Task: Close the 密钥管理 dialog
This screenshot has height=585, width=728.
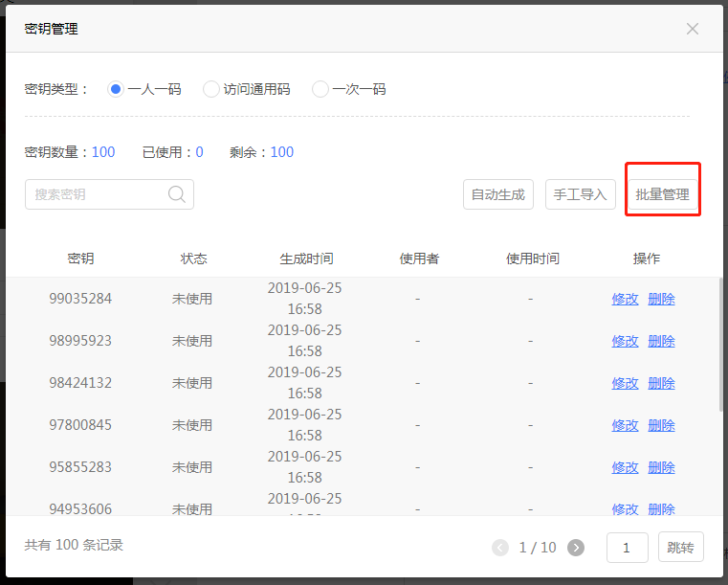Action: click(x=693, y=29)
